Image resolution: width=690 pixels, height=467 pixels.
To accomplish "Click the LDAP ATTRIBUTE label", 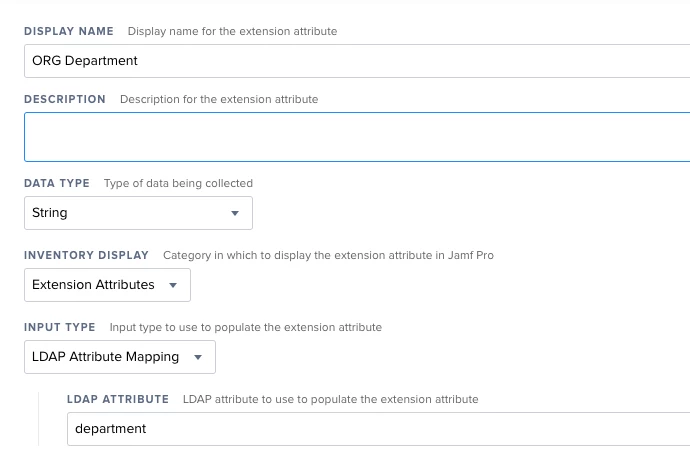I will point(118,399).
